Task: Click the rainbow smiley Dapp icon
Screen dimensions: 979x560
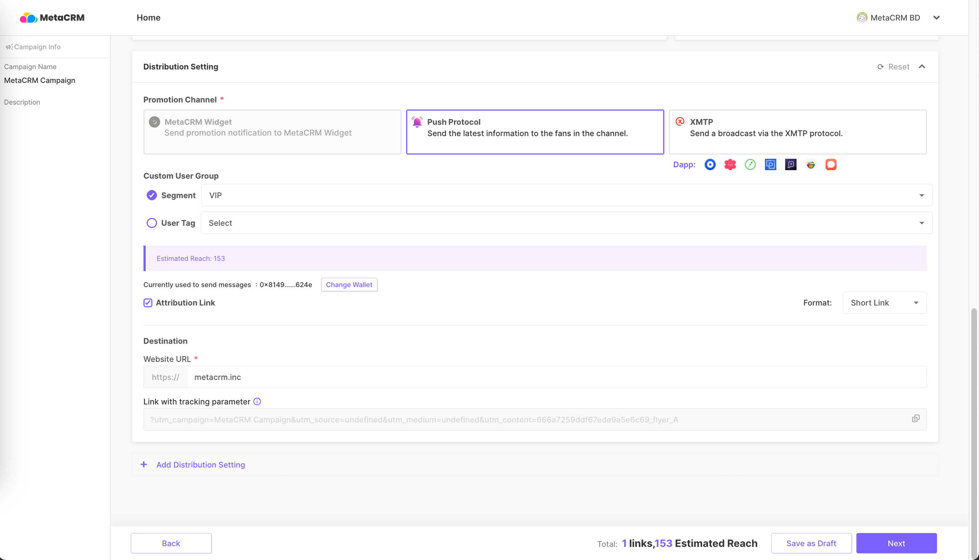Action: (810, 165)
